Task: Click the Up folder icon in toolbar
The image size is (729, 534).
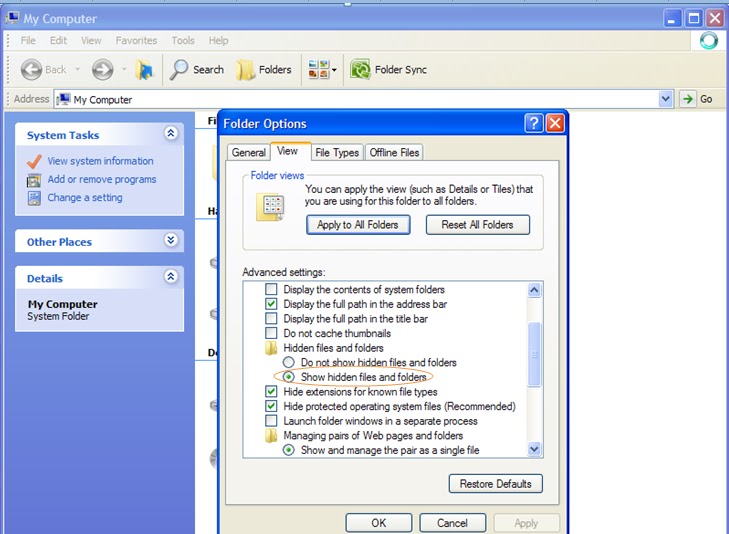Action: [x=144, y=70]
